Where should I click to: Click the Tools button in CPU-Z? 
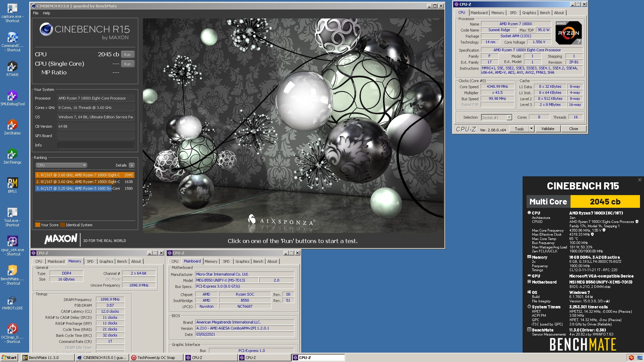(519, 129)
